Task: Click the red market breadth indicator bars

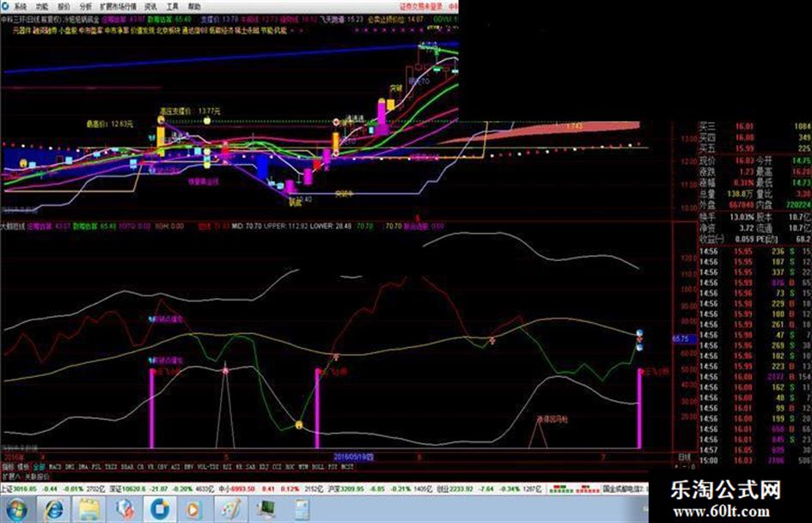Action: tap(587, 489)
